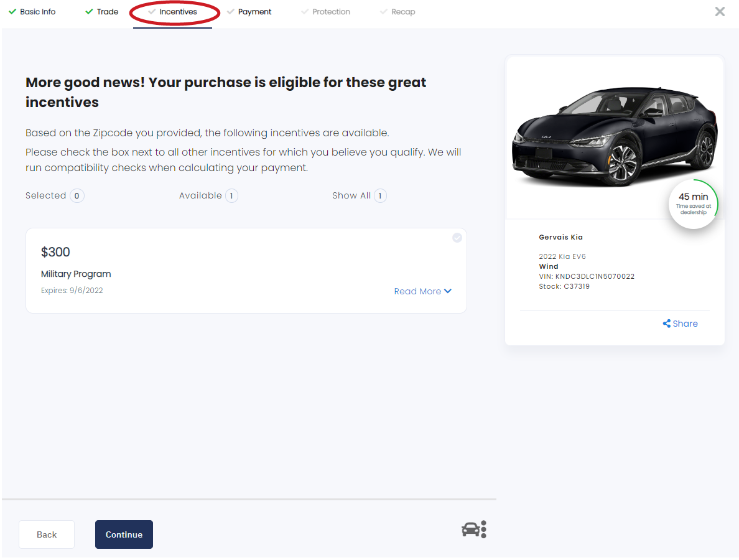739x560 pixels.
Task: Click the Back button
Action: tap(47, 534)
